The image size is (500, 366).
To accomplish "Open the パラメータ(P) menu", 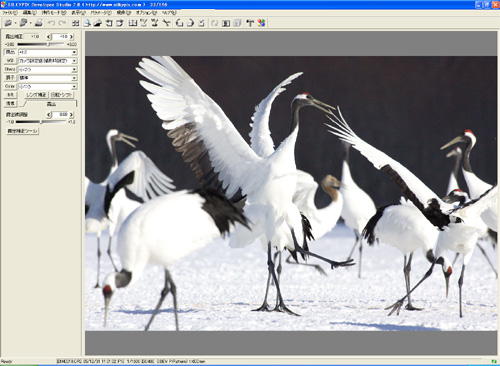I will pos(101,13).
